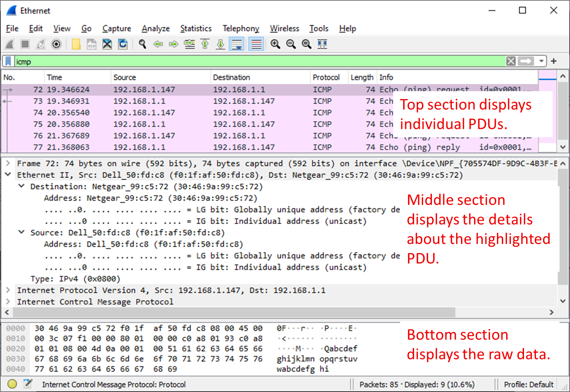Zoom in the main window text
Image resolution: width=570 pixels, height=392 pixels.
tap(275, 44)
